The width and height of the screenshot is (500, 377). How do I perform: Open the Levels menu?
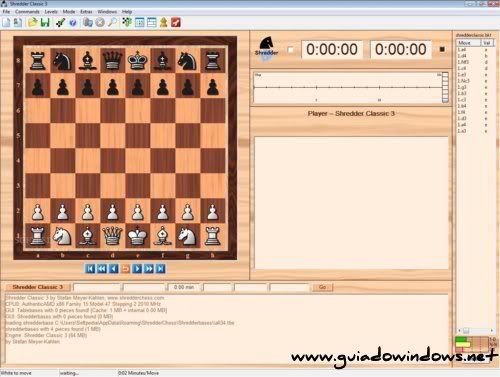tap(51, 12)
